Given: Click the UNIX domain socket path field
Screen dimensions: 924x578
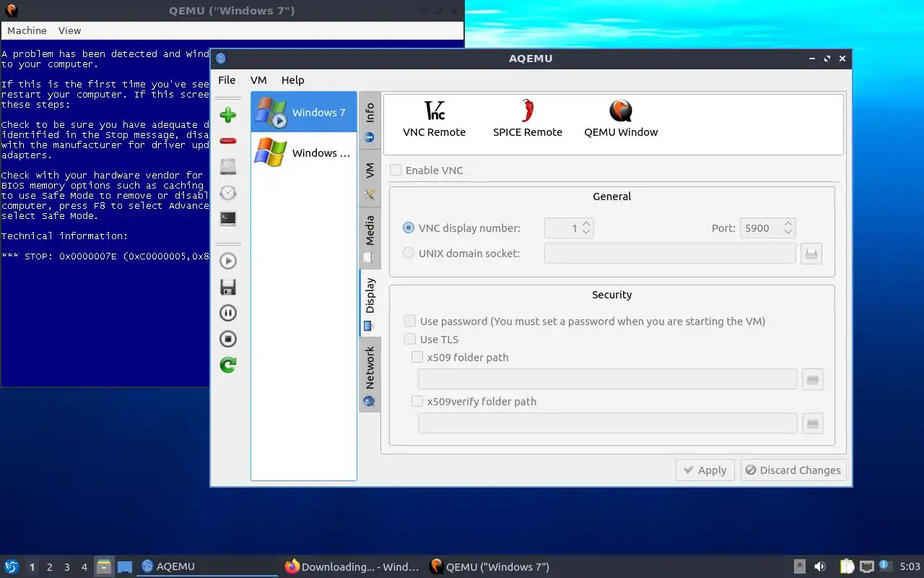Looking at the screenshot, I should point(670,253).
